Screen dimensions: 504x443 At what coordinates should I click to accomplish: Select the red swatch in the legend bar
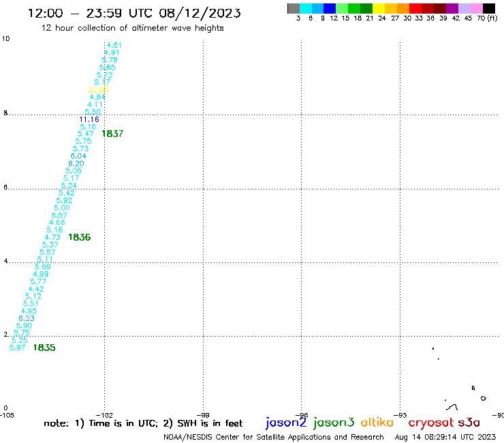415,8
